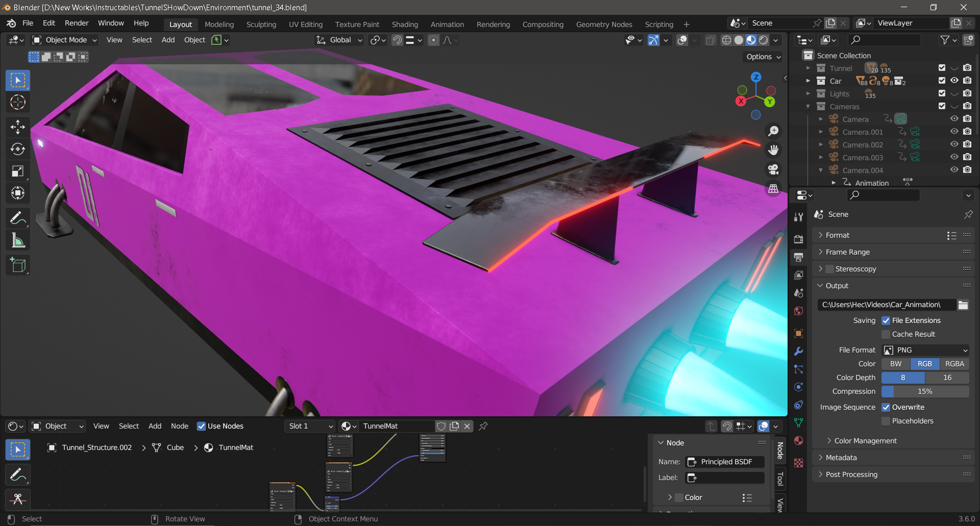Switch to the UV Editing workspace tab

[306, 24]
